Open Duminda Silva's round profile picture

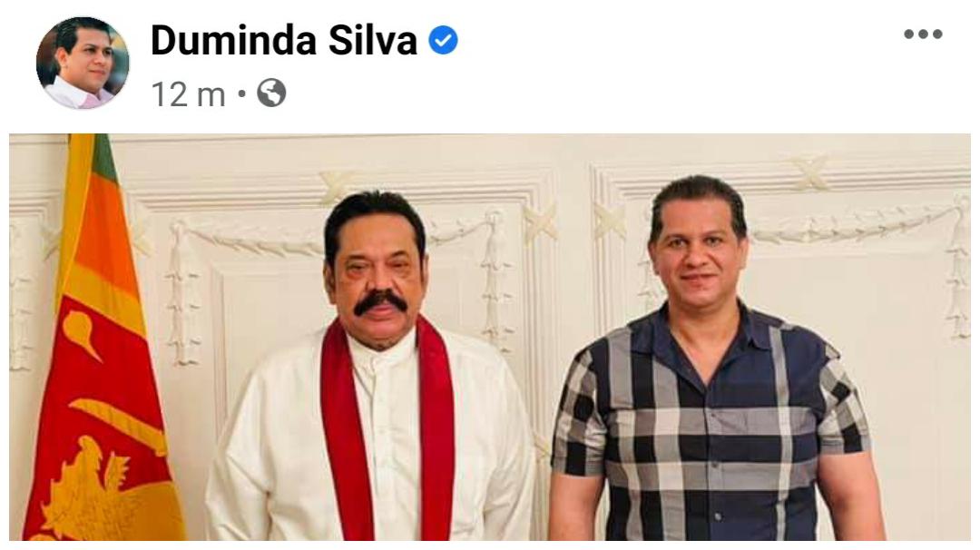[83, 63]
